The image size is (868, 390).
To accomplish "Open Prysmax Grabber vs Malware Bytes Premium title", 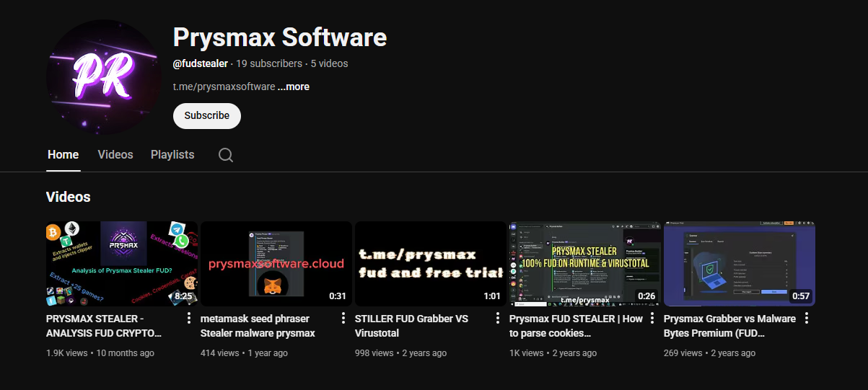I will [730, 326].
